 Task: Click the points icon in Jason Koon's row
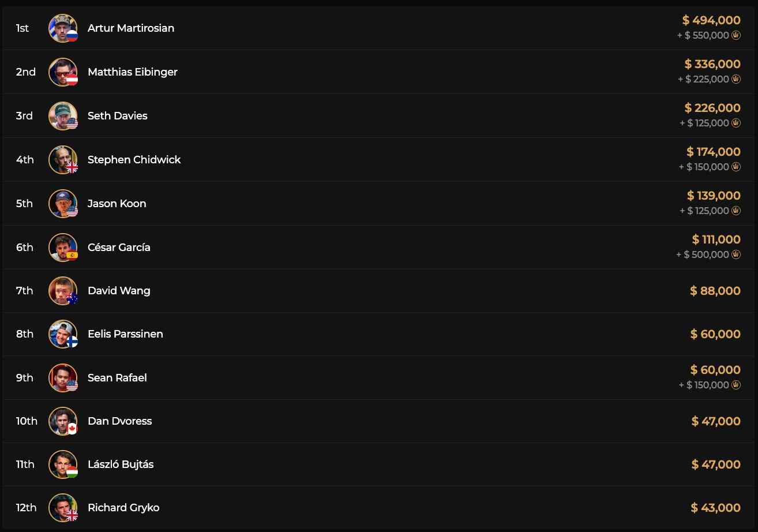pyautogui.click(x=736, y=211)
